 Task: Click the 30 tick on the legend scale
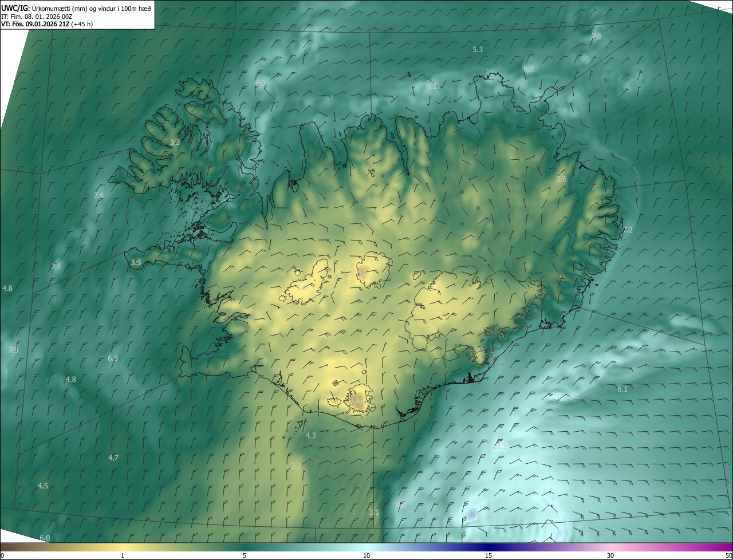[610, 555]
